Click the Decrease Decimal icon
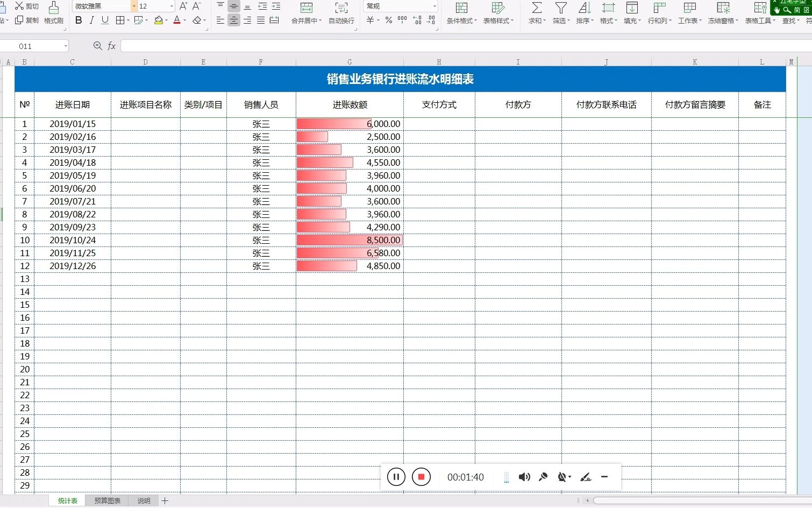The width and height of the screenshot is (812, 508). coord(431,20)
